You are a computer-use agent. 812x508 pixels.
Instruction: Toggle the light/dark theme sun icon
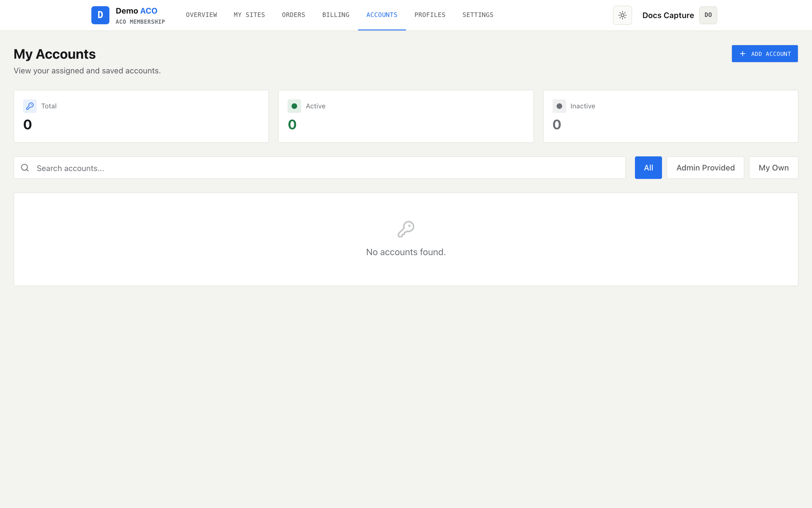[x=623, y=15]
